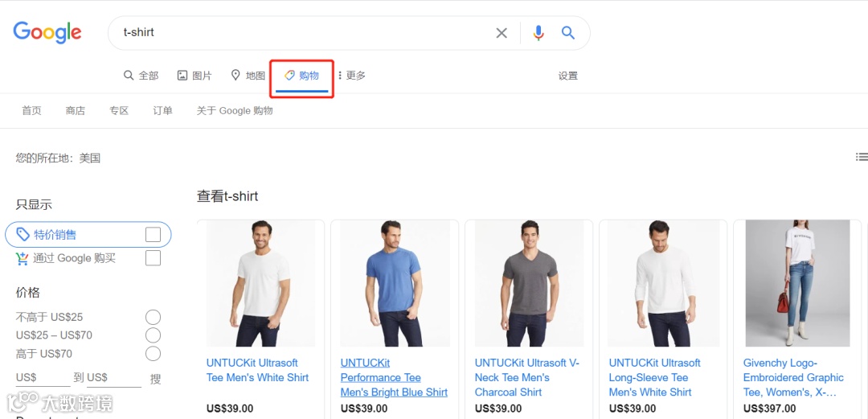Image resolution: width=868 pixels, height=419 pixels.
Task: Go to 商店 in shopping nav
Action: pyautogui.click(x=76, y=111)
